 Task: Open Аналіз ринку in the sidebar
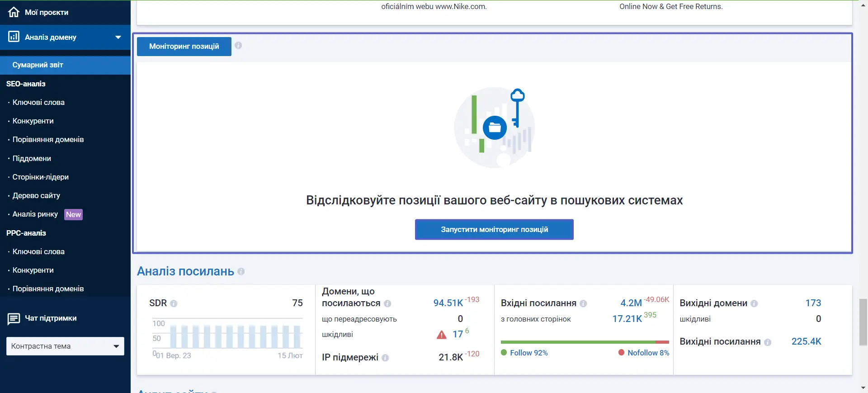pyautogui.click(x=35, y=214)
